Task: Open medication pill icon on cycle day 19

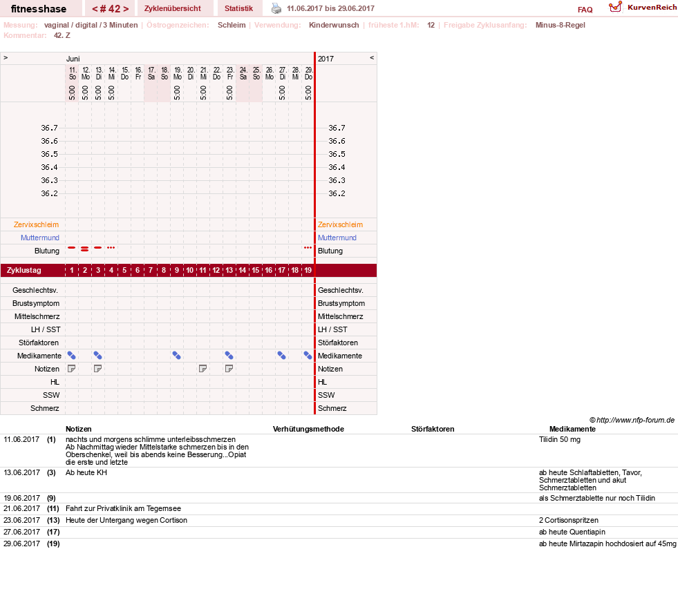Action: (308, 356)
